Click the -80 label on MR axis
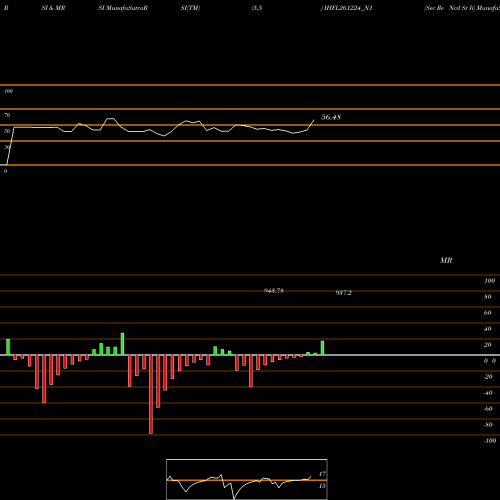 [488, 425]
